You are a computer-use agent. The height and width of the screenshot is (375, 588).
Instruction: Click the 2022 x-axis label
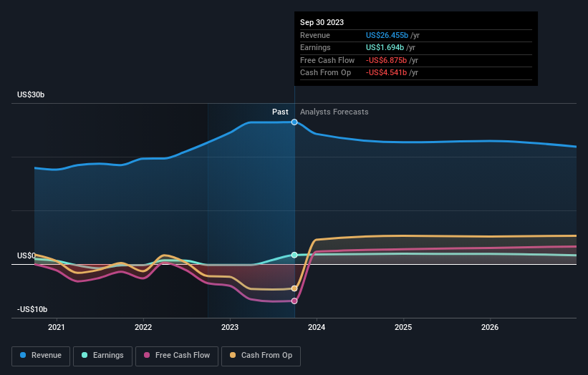coord(143,328)
